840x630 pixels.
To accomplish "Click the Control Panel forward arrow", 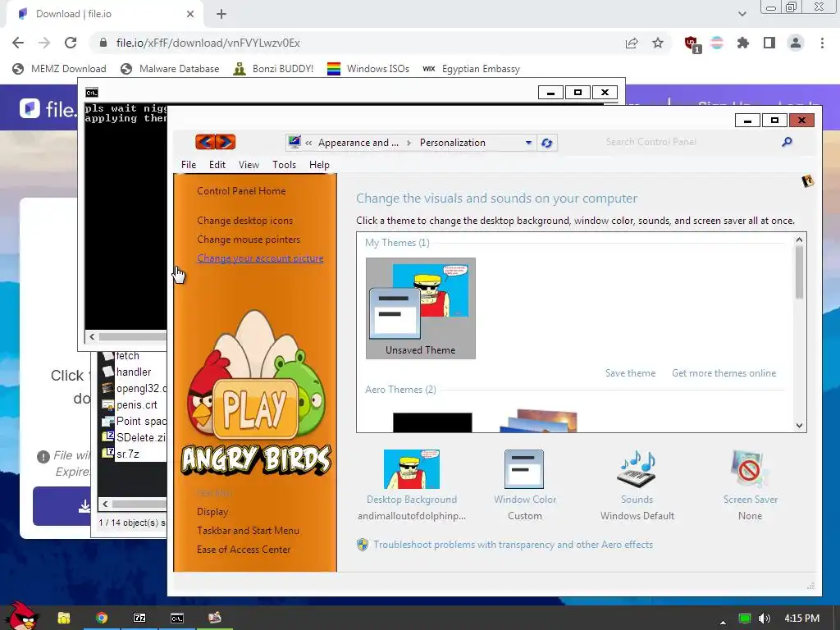I will (226, 142).
